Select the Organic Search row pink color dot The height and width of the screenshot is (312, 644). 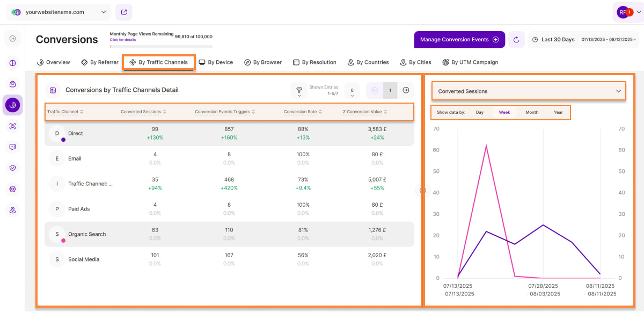coord(63,241)
